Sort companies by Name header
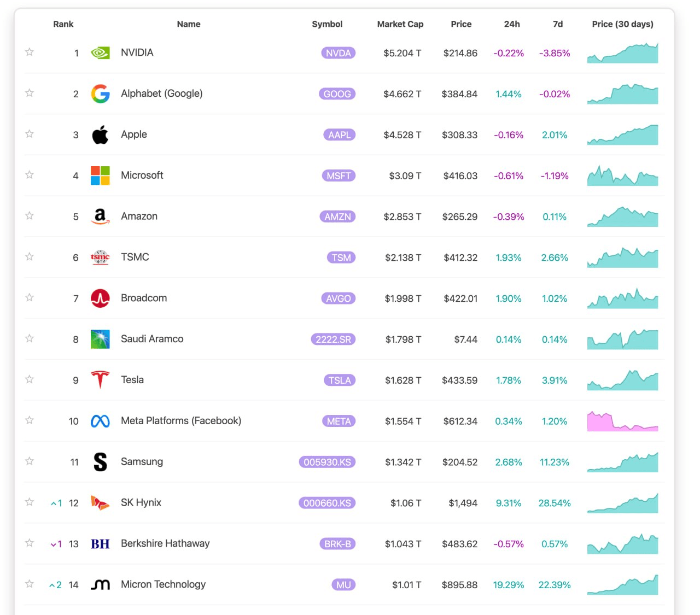Screen dimensions: 700x615 pos(189,24)
